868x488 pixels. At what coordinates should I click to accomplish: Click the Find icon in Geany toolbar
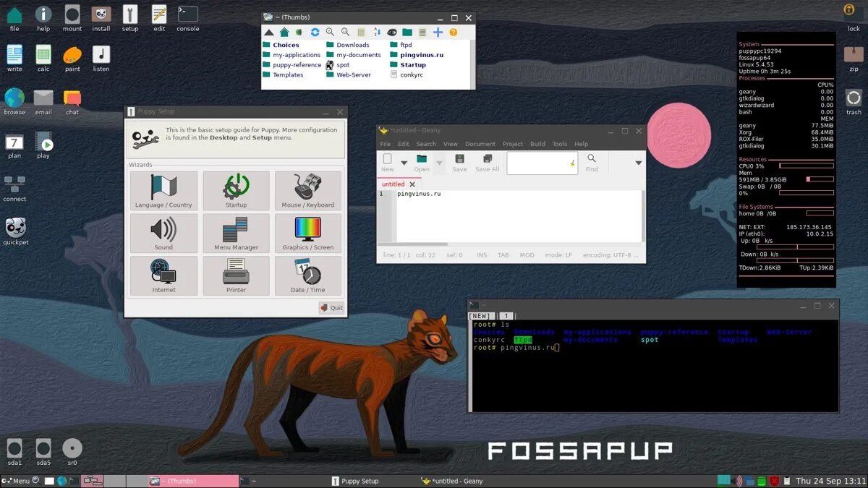pos(592,163)
